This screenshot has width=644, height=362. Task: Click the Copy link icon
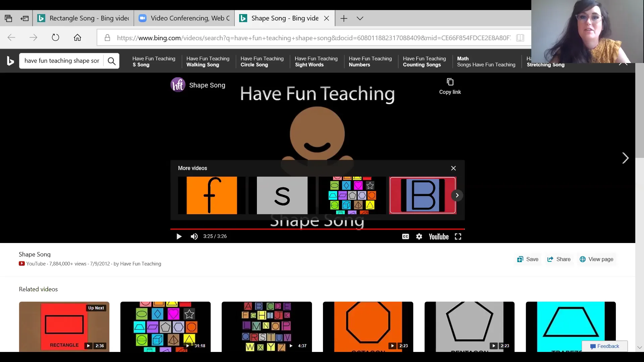click(450, 82)
